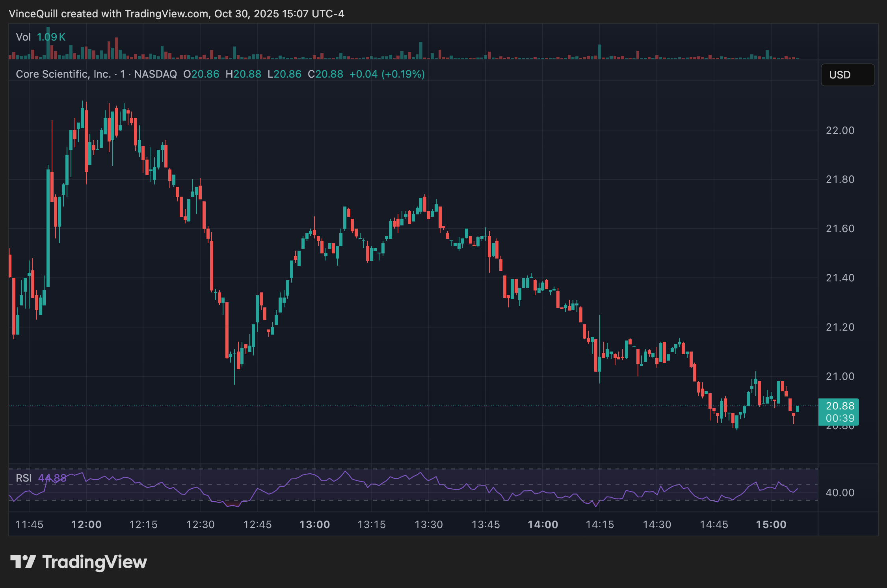This screenshot has width=887, height=588.
Task: Click the TradingView wordmark text
Action: pos(95,562)
